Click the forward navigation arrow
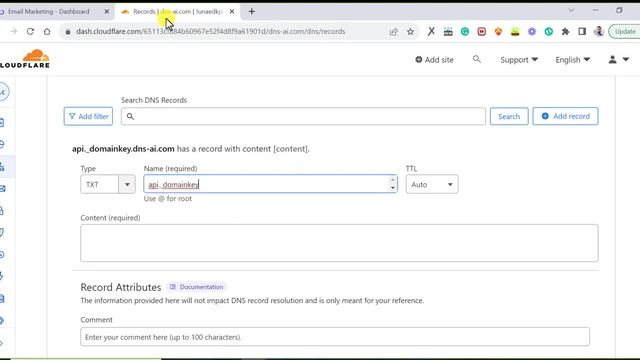 pyautogui.click(x=13, y=31)
